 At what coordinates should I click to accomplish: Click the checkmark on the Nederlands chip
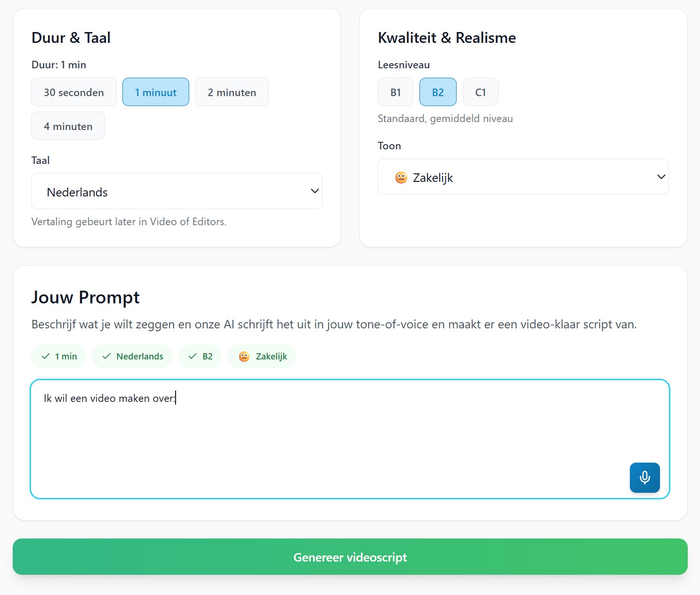point(107,357)
